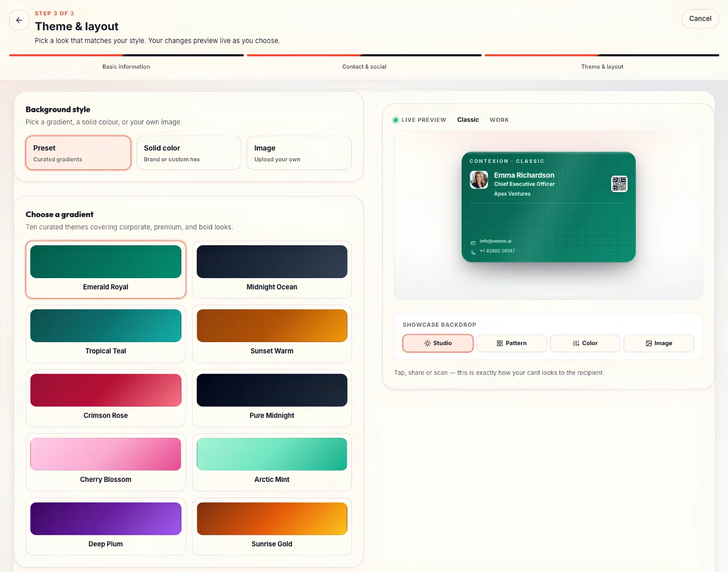Click the SHOWCASE BACKDROP label
Screen dimensions: 728x572
pyautogui.click(x=440, y=325)
